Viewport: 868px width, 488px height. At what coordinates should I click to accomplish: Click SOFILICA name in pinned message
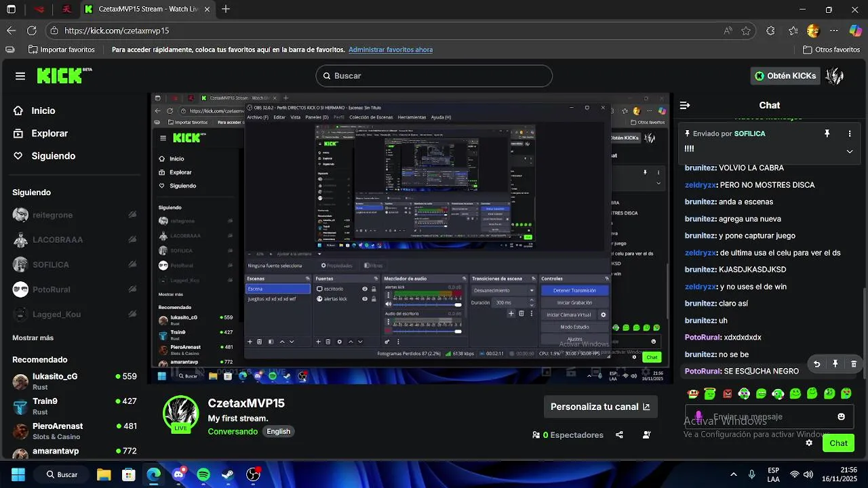(x=749, y=134)
